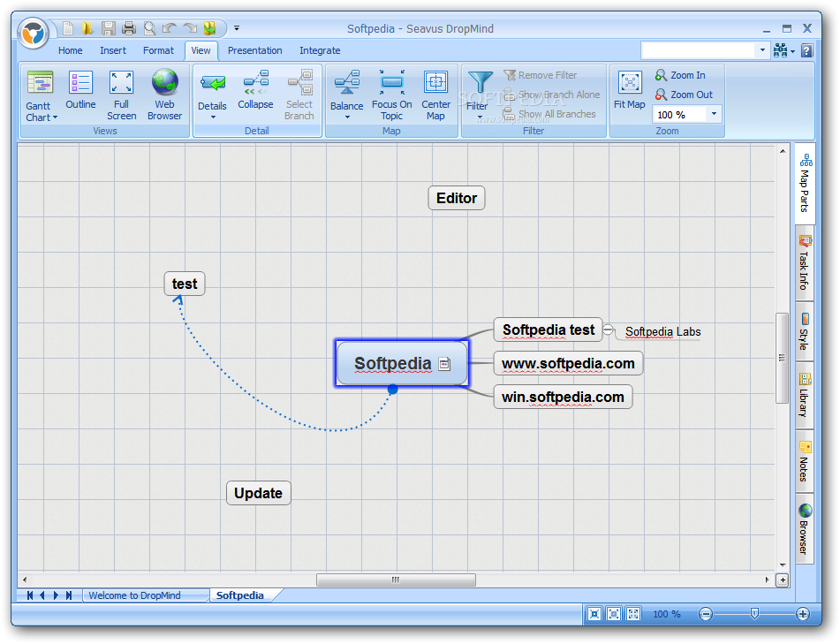
Task: Open the Details dropdown button
Action: (x=212, y=95)
